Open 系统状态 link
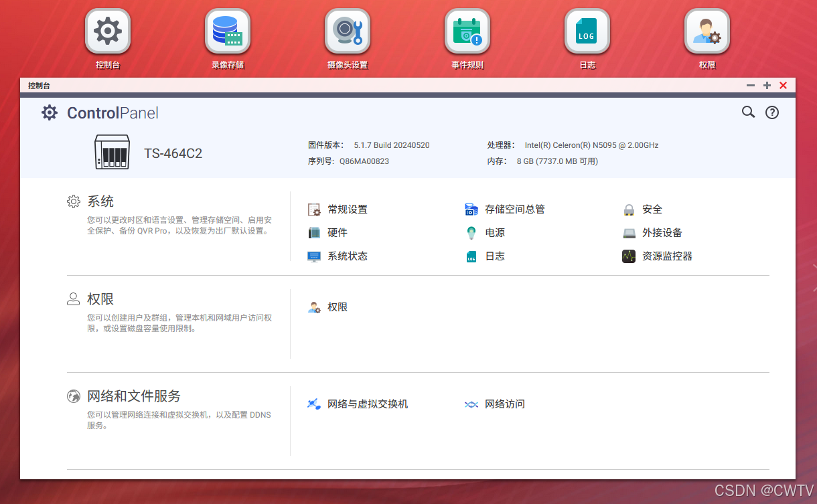Viewport: 817px width, 504px height. [x=348, y=256]
